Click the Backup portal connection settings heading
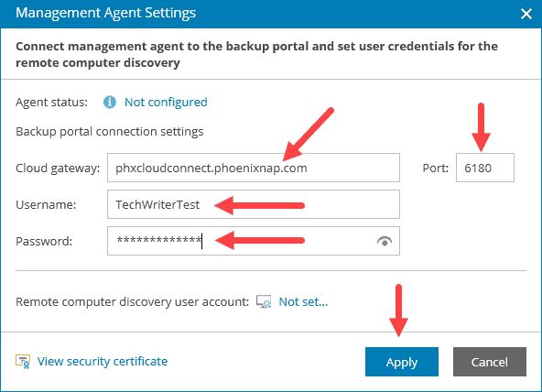Screen dimensions: 542x392 point(110,131)
